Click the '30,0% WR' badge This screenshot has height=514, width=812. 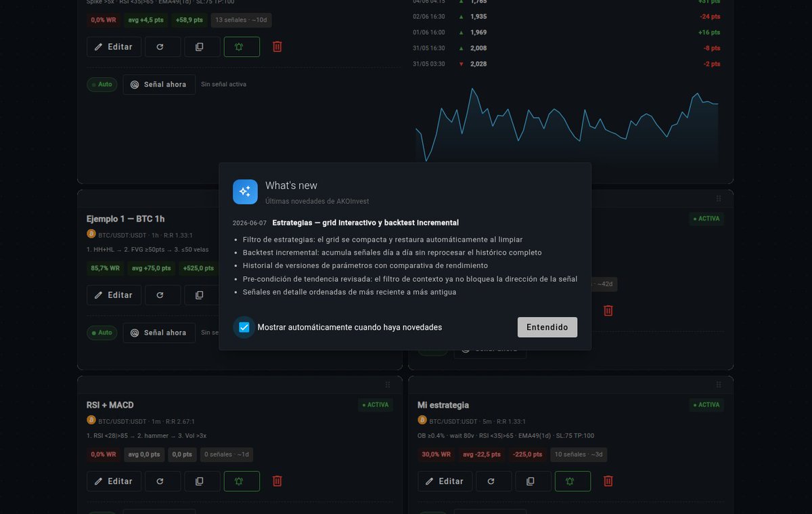click(x=436, y=454)
